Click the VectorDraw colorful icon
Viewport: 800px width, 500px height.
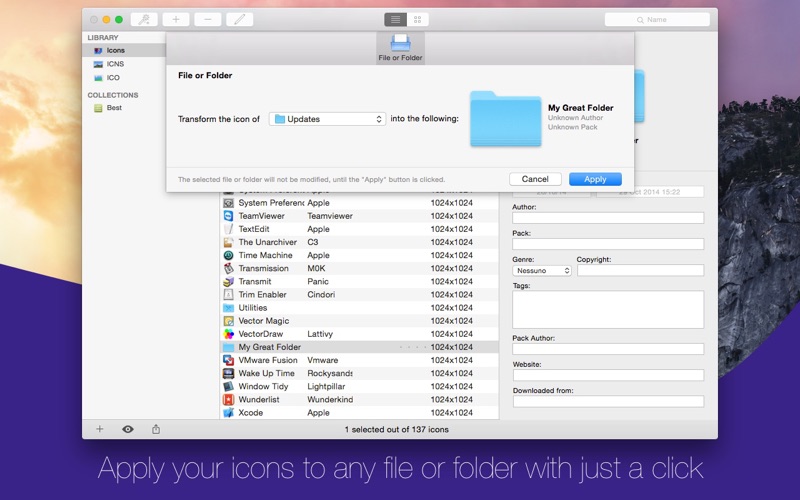click(229, 334)
